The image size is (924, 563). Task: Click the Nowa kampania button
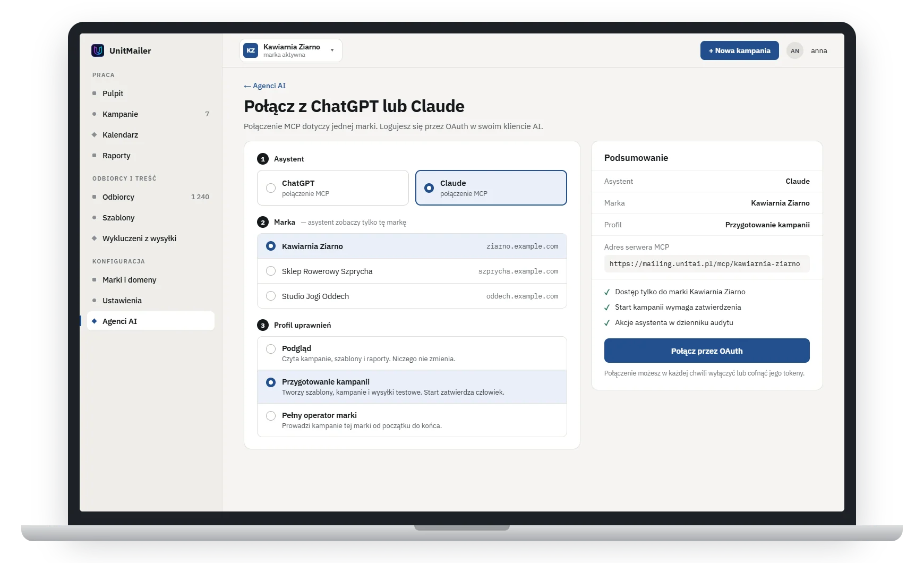click(x=739, y=50)
